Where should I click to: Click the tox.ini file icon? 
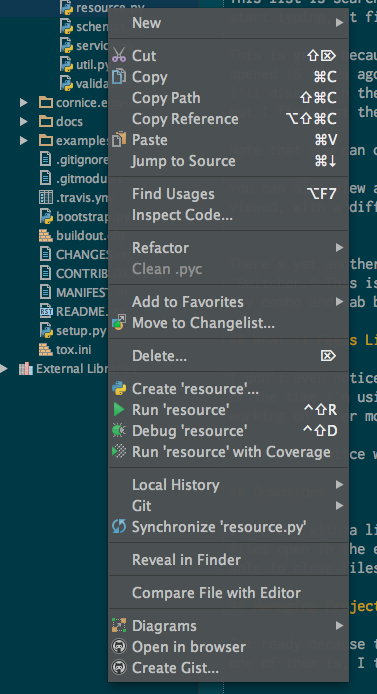point(46,350)
